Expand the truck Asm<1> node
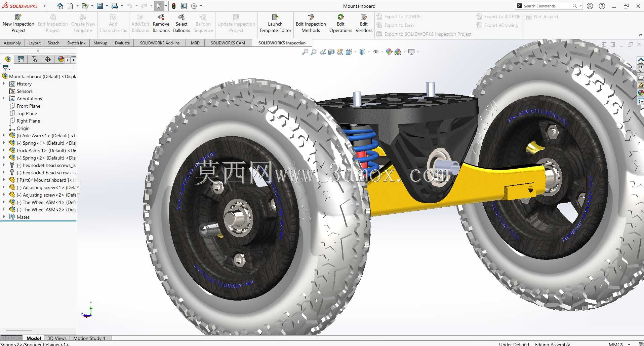 click(x=4, y=150)
